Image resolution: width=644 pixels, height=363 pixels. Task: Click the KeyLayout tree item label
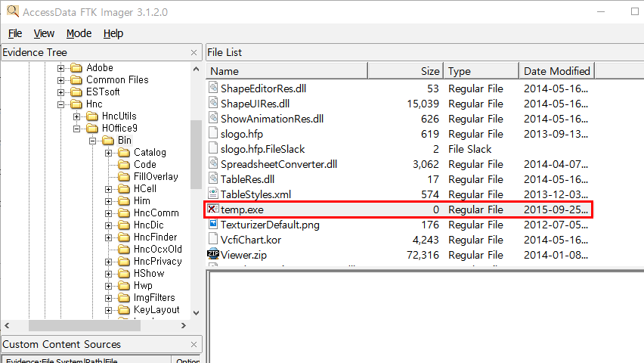156,310
